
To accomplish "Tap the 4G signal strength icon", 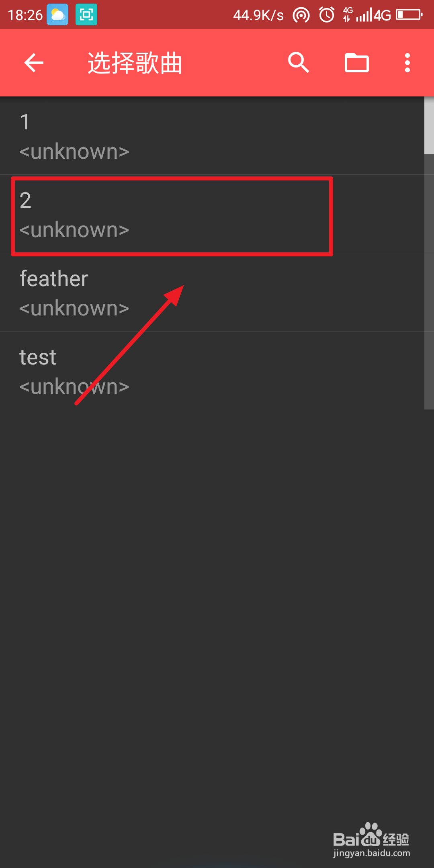I will coord(367,15).
